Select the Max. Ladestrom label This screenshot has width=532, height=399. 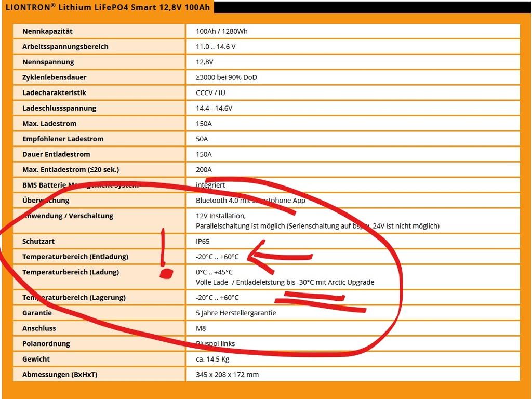pyautogui.click(x=49, y=124)
